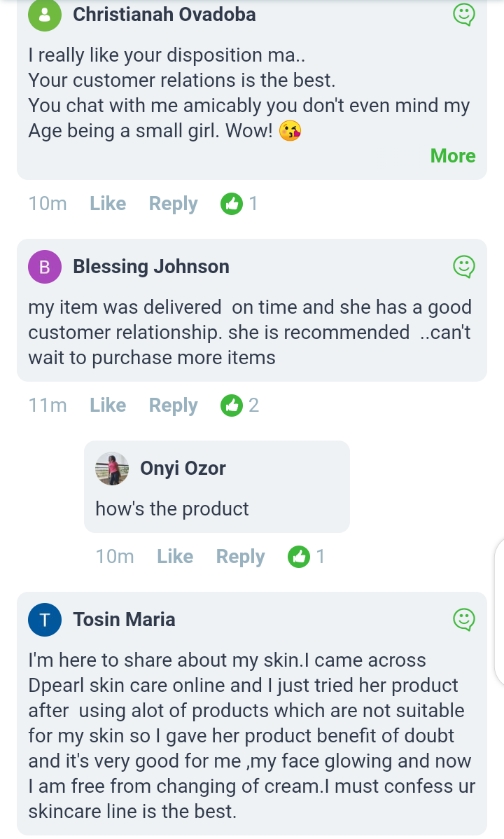Click Blessing Johnson's purple B avatar
The width and height of the screenshot is (504, 839).
(x=45, y=267)
